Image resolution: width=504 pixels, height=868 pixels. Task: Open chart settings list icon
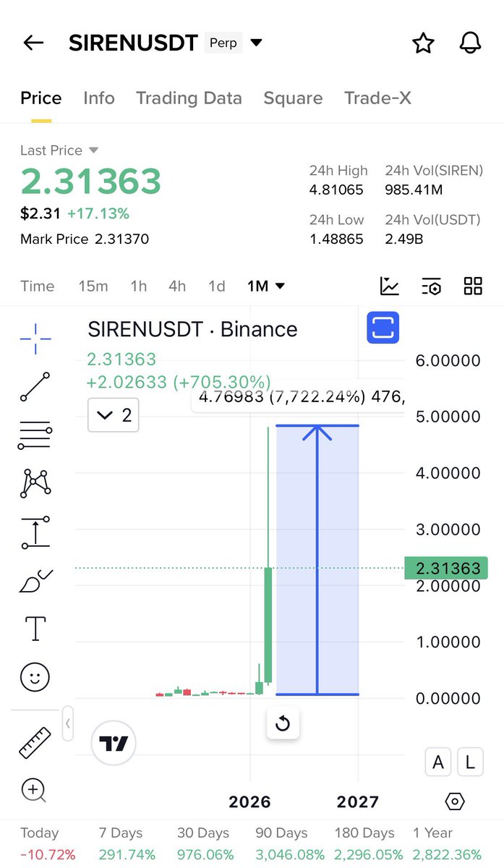431,286
